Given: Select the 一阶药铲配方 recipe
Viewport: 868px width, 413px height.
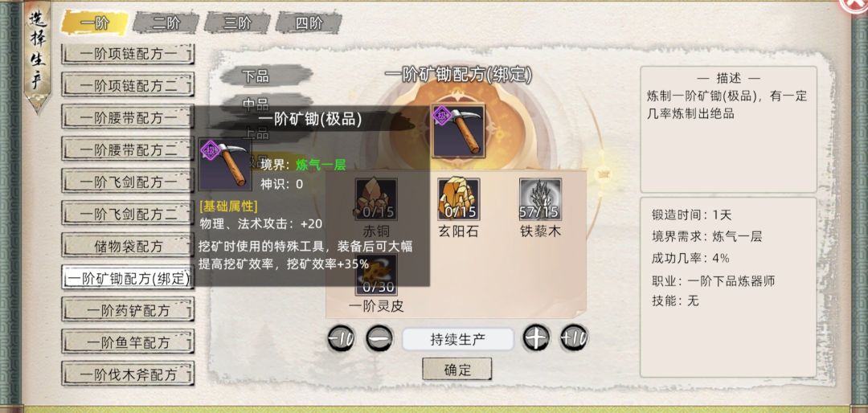Looking at the screenshot, I should tap(128, 309).
